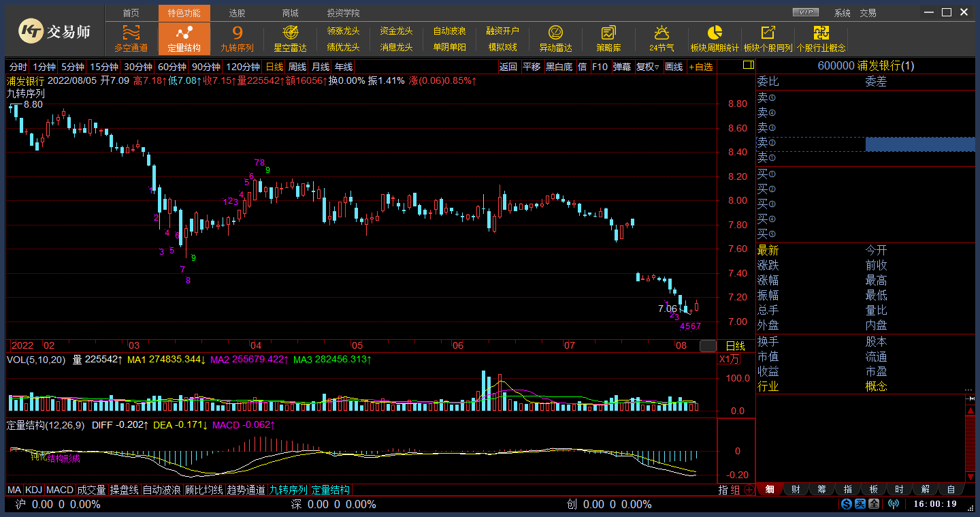Select the 1分钟 period
980x517 pixels.
44,66
